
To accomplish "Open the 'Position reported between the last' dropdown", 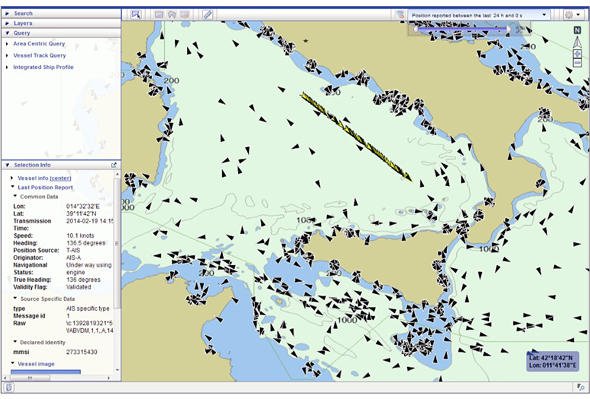I will point(479,15).
